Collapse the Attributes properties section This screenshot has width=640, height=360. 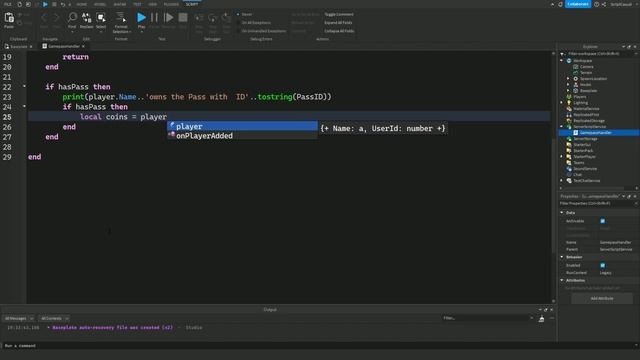pyautogui.click(x=562, y=280)
